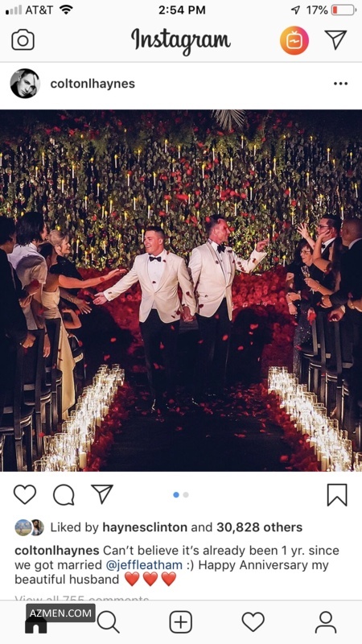The image size is (362, 644).
Task: Create new post with plus icon
Action: pyautogui.click(x=180, y=622)
